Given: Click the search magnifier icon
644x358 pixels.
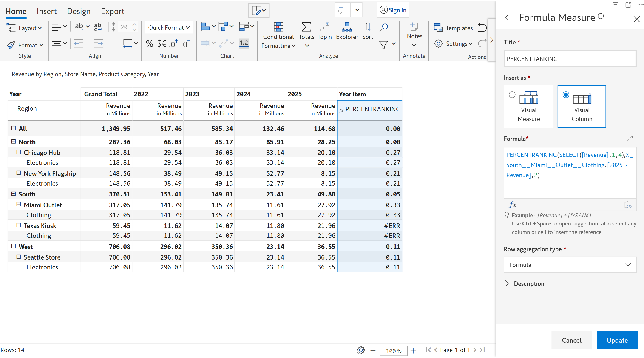Looking at the screenshot, I should pyautogui.click(x=383, y=28).
